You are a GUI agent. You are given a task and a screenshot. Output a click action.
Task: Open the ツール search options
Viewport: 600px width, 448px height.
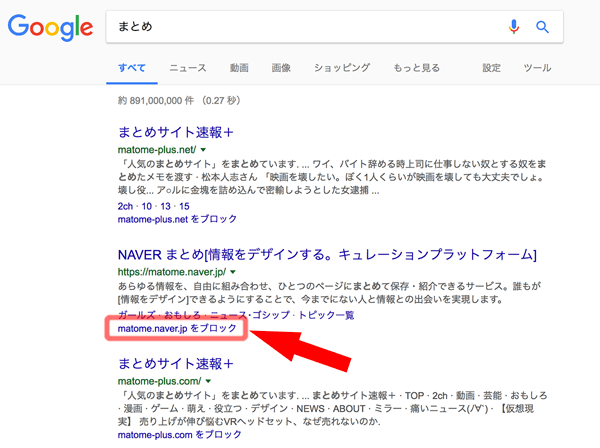(537, 68)
